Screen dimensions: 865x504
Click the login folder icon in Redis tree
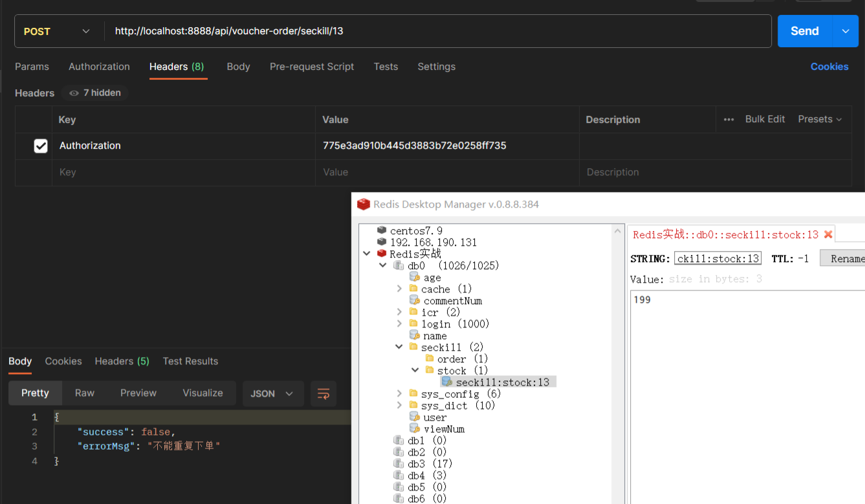415,323
